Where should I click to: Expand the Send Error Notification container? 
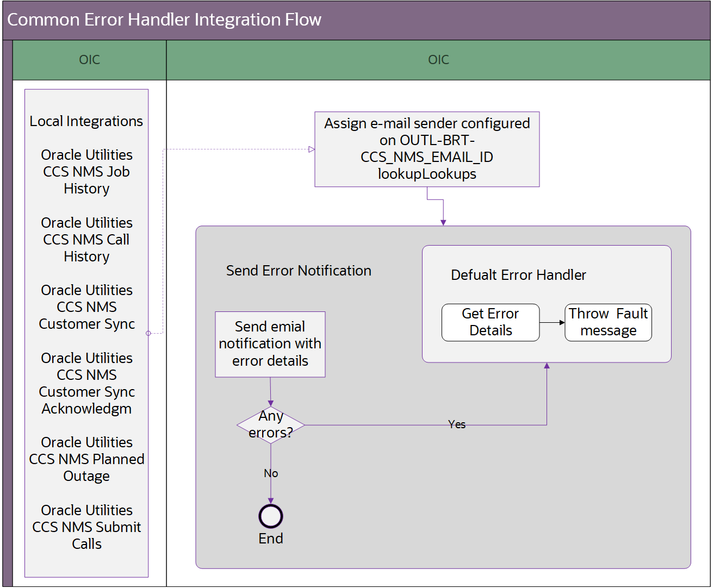299,270
